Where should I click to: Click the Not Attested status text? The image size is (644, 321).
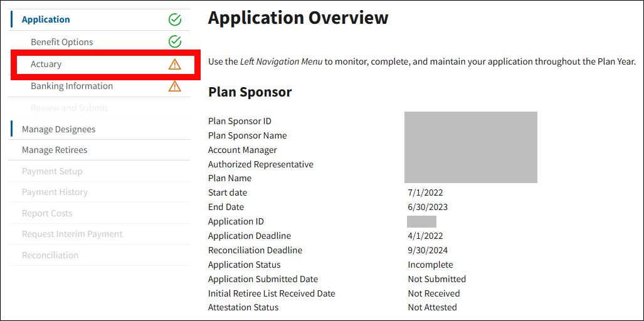pyautogui.click(x=432, y=307)
